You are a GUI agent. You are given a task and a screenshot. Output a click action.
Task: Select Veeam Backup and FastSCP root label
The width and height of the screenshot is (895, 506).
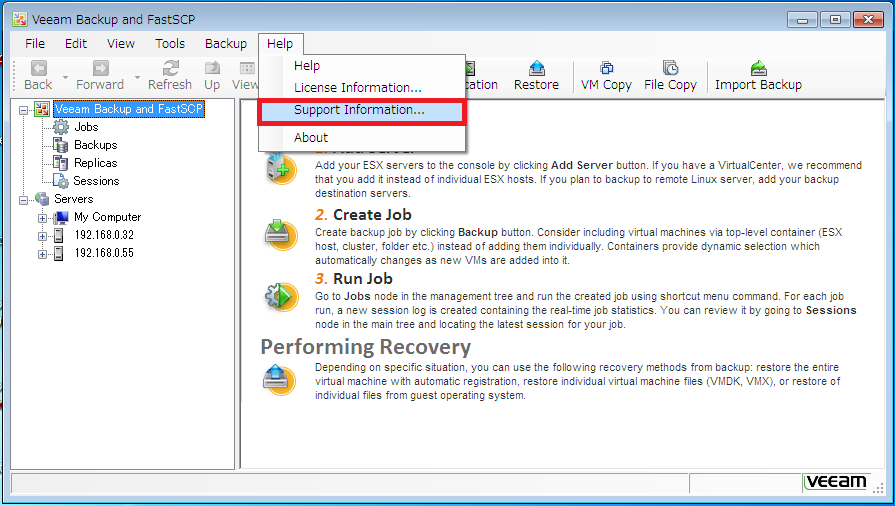129,109
